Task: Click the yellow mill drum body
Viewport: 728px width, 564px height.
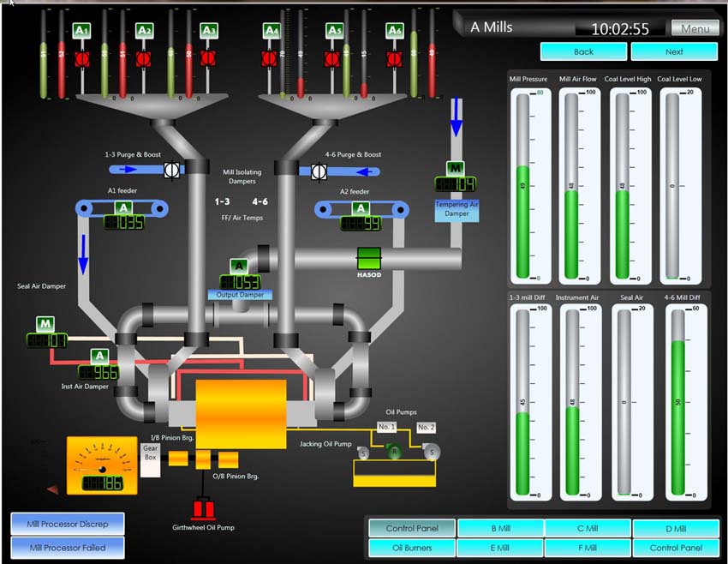Action: tap(241, 414)
